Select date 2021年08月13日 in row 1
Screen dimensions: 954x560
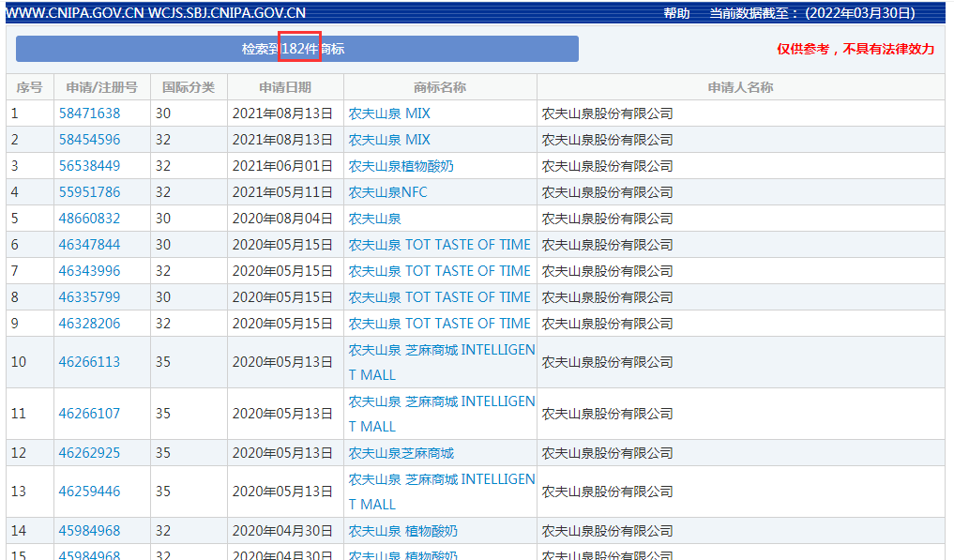point(282,114)
